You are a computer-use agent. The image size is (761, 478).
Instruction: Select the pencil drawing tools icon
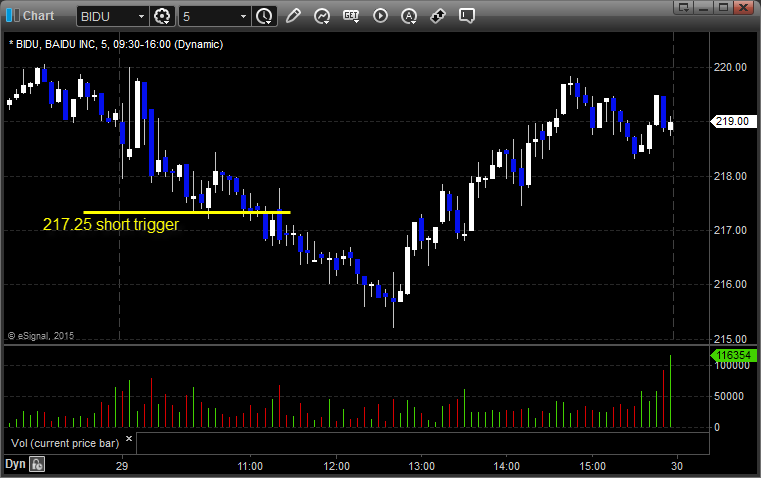[293, 16]
